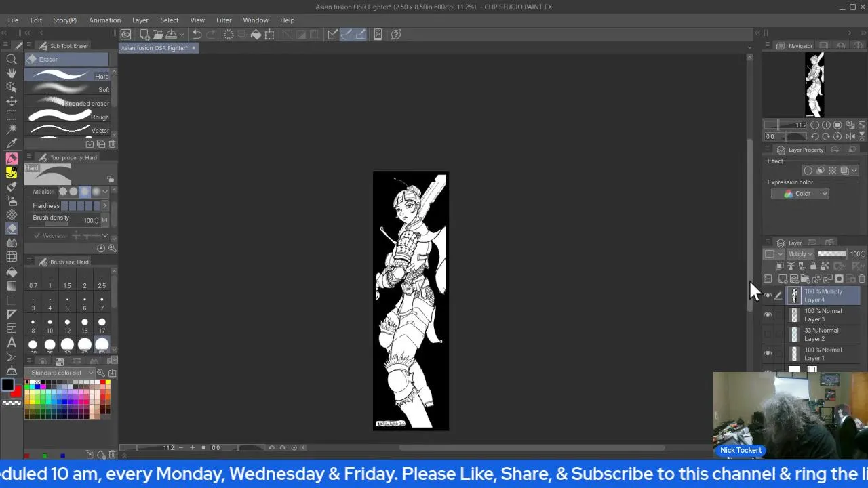
Task: Flip canvas horizontally in Navigator
Action: click(850, 136)
